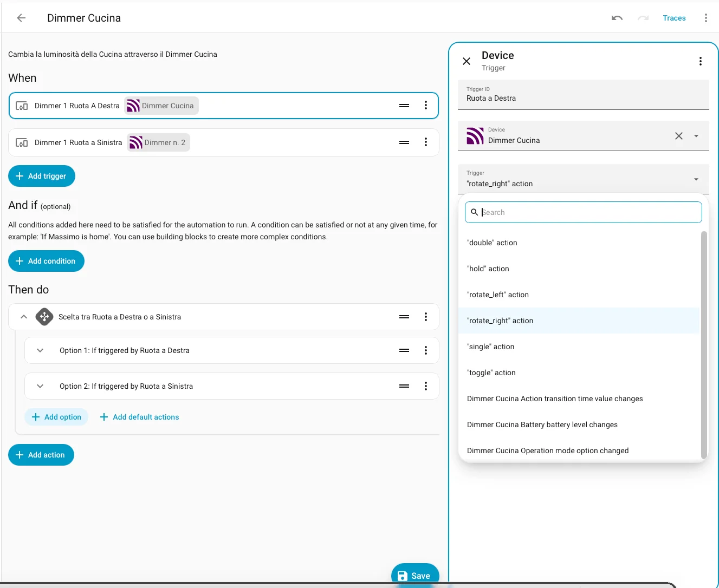Viewport: 719px width, 588px height.
Task: Open menu for Scelta tra Ruota action
Action: 426,317
